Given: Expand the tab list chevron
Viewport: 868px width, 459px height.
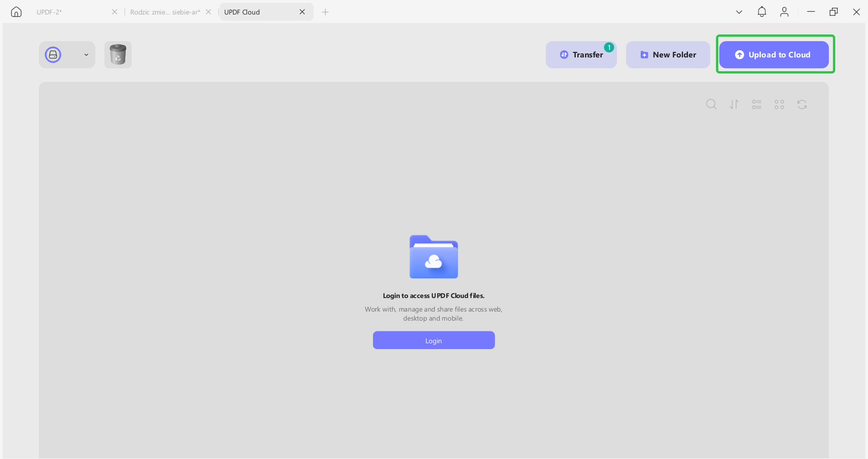Looking at the screenshot, I should pos(739,12).
